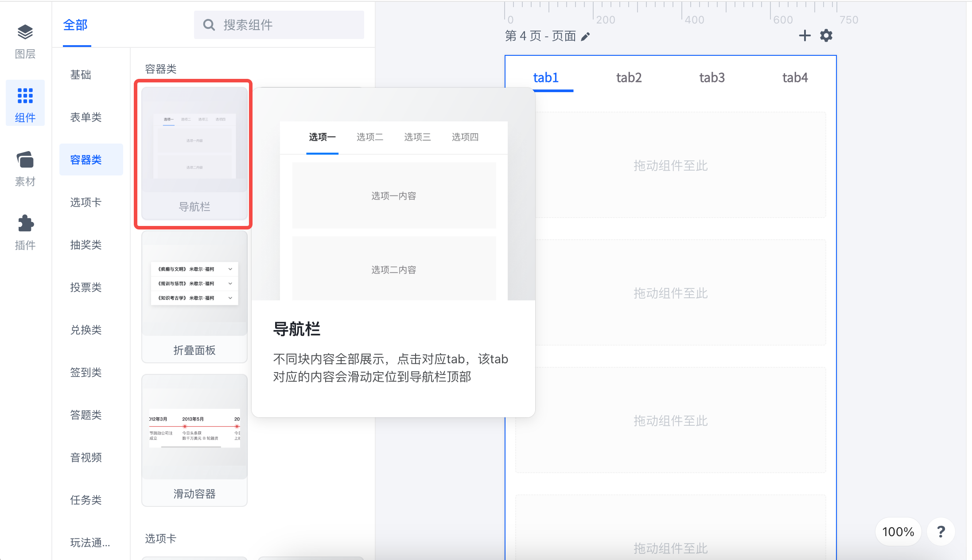This screenshot has width=972, height=560.
Task: Select the 签到类 category
Action: [86, 372]
